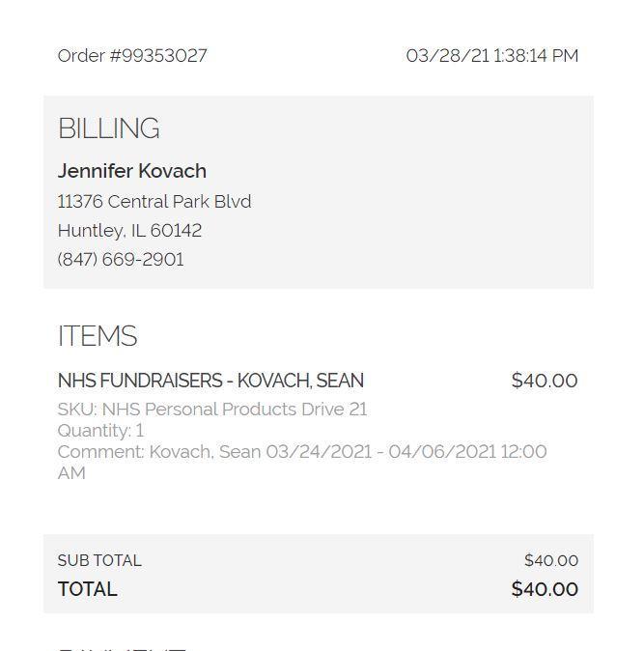The height and width of the screenshot is (651, 644).
Task: Click the SKU NHS Personal Products Drive line
Action: [x=212, y=410]
